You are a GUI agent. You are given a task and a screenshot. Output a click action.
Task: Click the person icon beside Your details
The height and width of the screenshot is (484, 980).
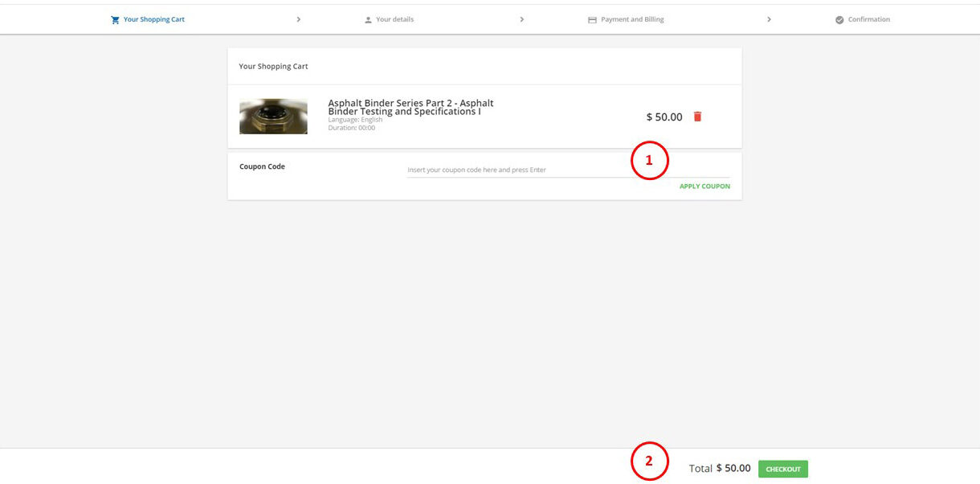pyautogui.click(x=369, y=20)
